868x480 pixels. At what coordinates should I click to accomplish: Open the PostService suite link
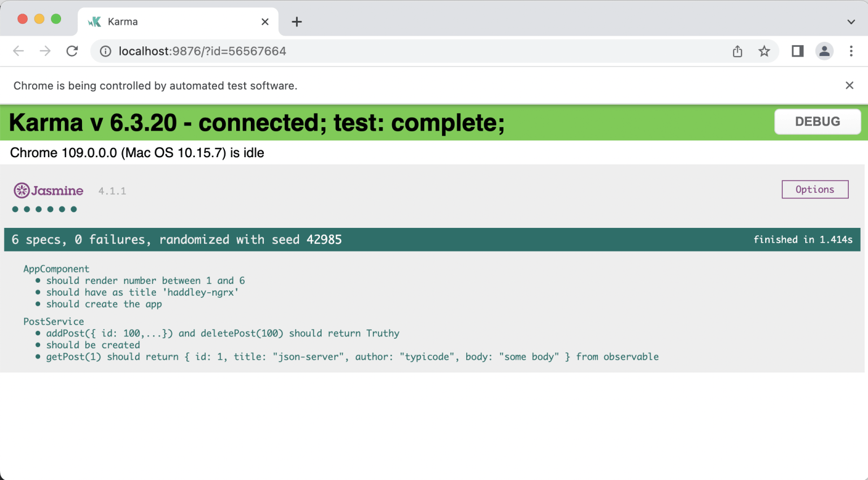point(54,321)
